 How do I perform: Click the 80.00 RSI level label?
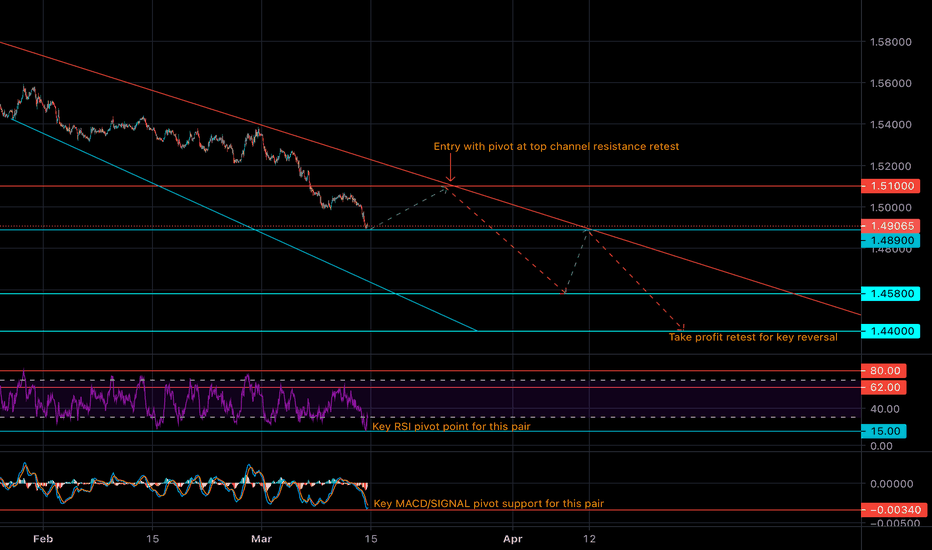click(x=884, y=370)
